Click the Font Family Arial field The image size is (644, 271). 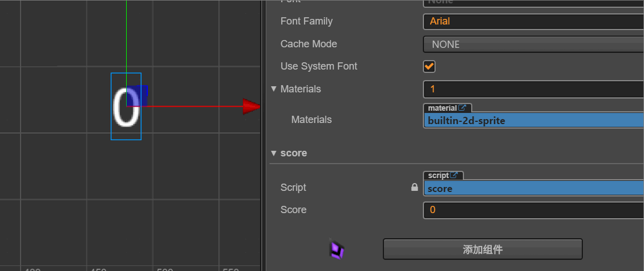[x=533, y=21]
